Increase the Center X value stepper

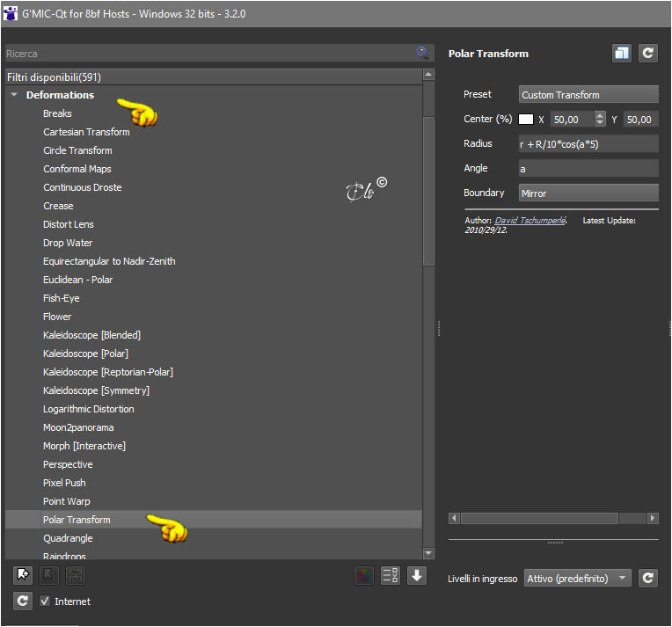click(x=600, y=115)
